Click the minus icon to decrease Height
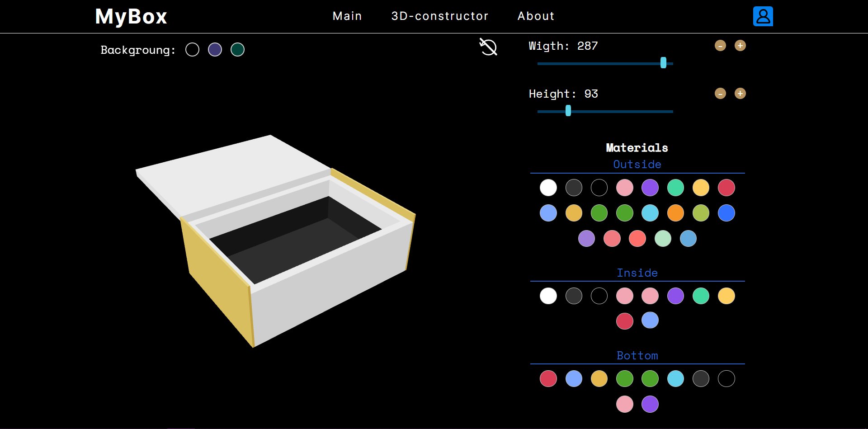Screen dimensions: 868x429 [x=720, y=94]
